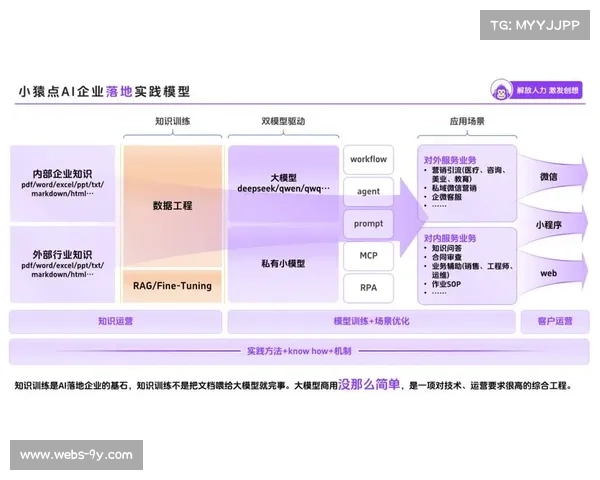This screenshot has width=600, height=480.
Task: Click the 知识运营 bar
Action: (116, 322)
